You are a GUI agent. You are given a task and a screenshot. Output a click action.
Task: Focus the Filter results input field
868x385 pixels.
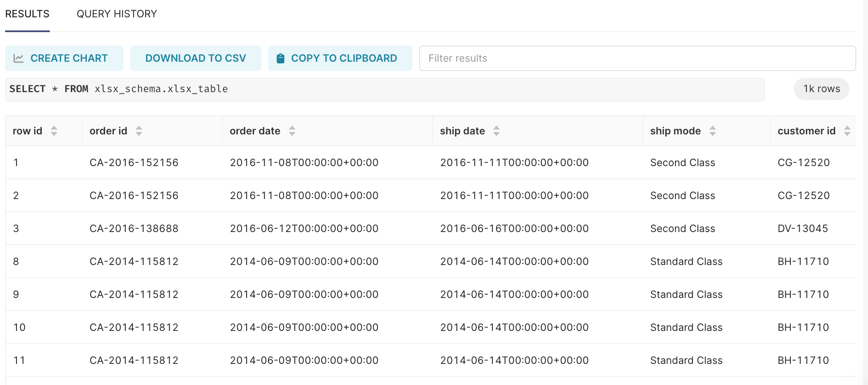637,58
